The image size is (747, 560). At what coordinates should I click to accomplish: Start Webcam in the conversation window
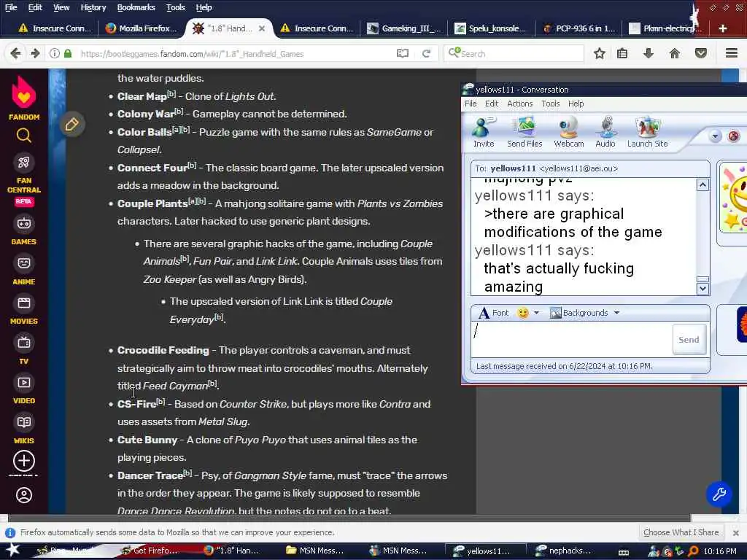coord(569,132)
